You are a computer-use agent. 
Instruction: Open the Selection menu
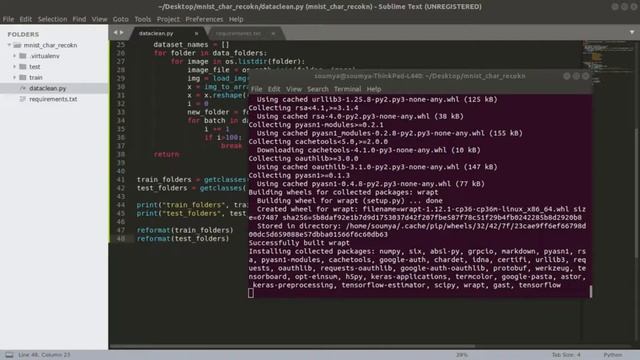pyautogui.click(x=52, y=19)
